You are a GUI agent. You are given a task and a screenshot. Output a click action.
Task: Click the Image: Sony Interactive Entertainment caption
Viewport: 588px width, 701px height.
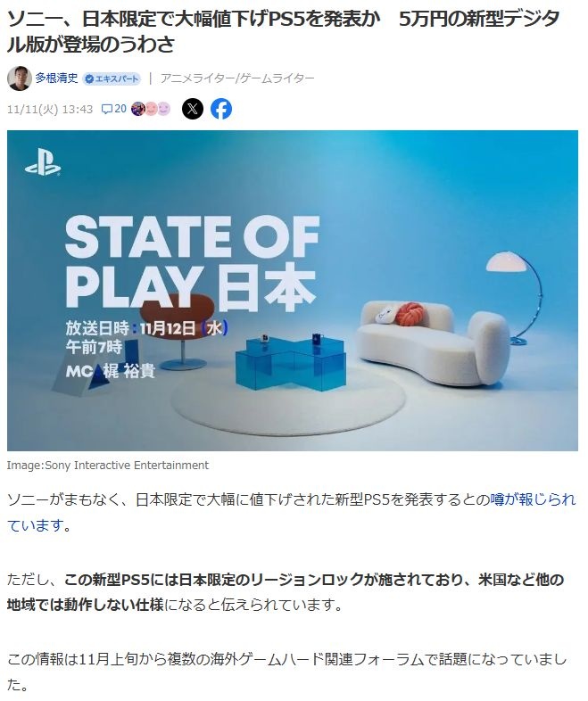(x=108, y=466)
